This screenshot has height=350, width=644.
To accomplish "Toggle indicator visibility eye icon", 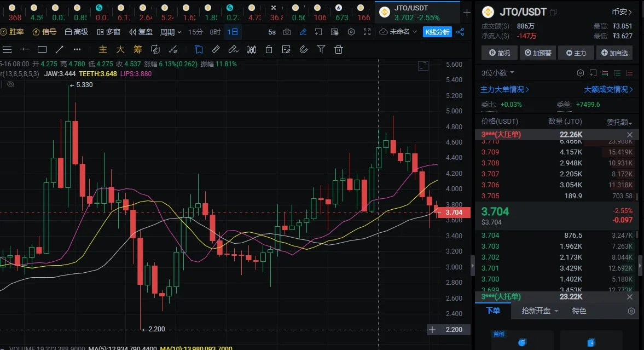I will 10,84.
